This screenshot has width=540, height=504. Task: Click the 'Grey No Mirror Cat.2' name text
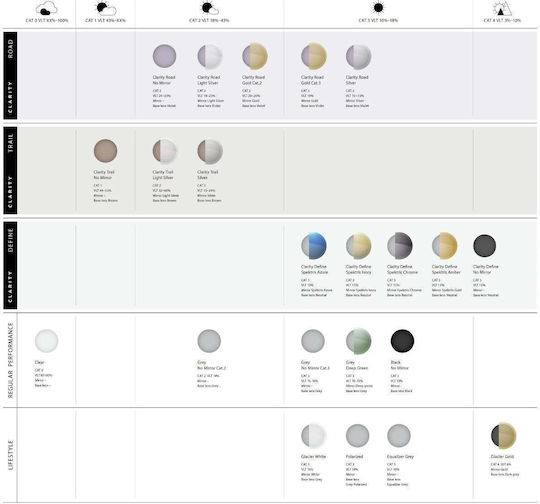click(211, 365)
